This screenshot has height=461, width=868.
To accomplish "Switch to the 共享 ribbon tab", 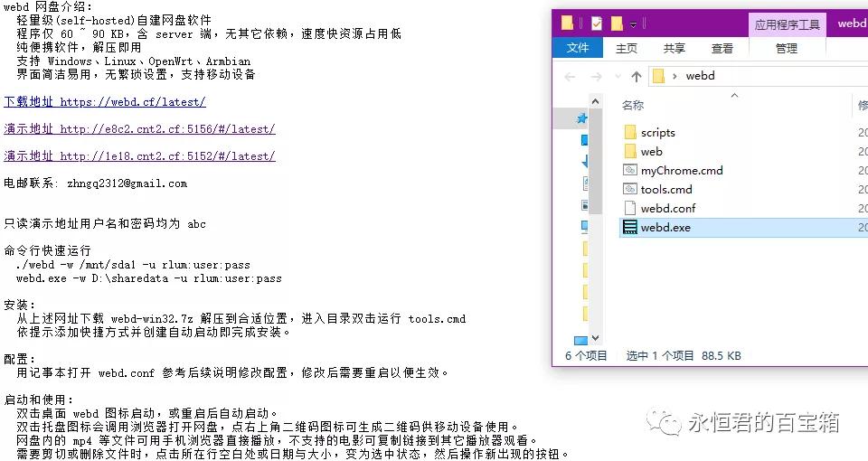I will pos(675,49).
